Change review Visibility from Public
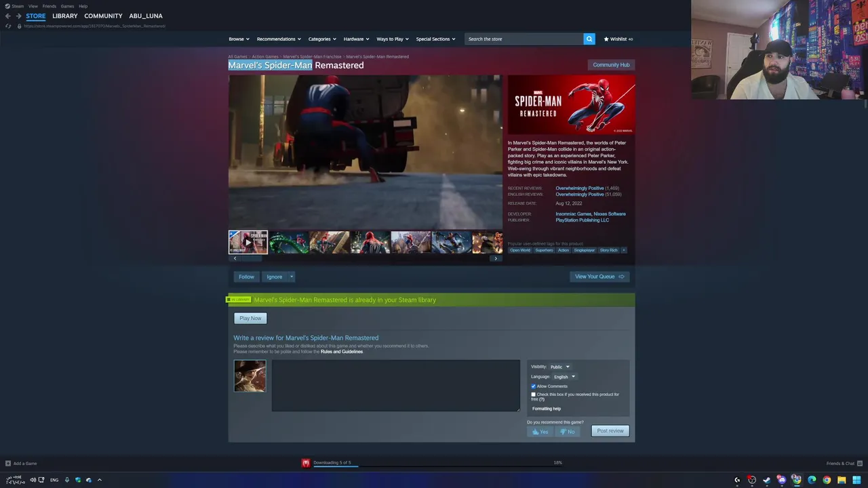Viewport: 868px width, 488px height. click(559, 367)
